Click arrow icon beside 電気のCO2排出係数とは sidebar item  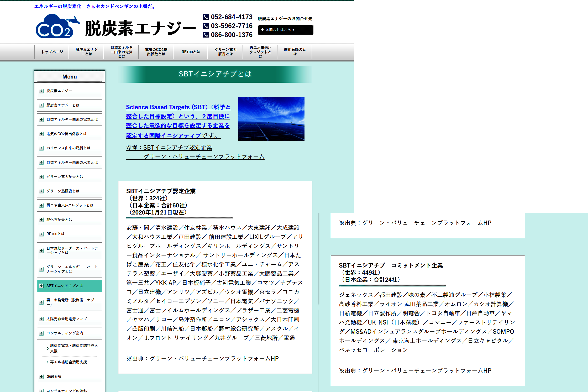pyautogui.click(x=41, y=134)
